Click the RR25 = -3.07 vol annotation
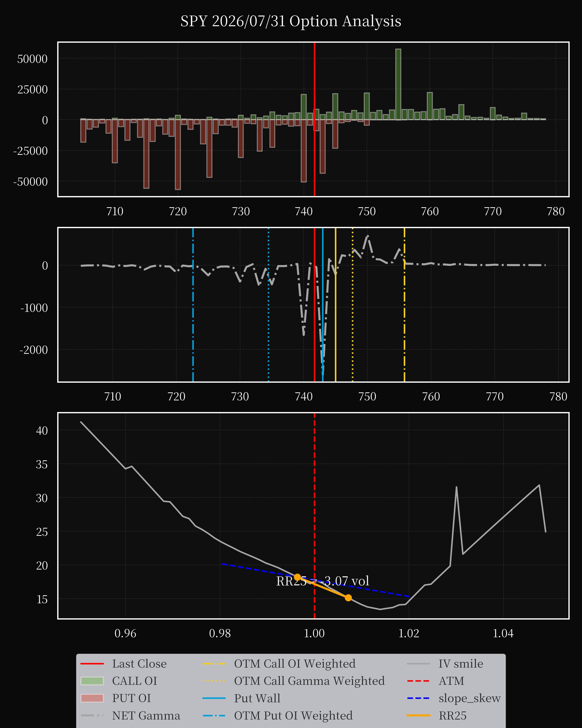The image size is (582, 728). pyautogui.click(x=323, y=581)
